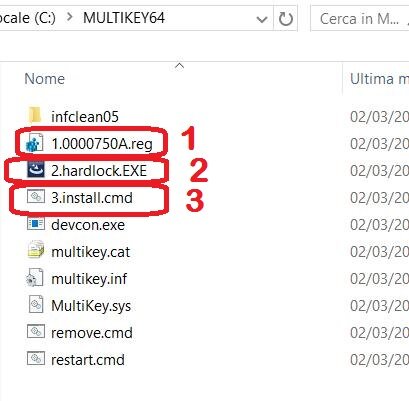Viewport: 409px width, 401px height.
Task: Click the MULTIKEY64 breadcrumb segment
Action: (124, 18)
